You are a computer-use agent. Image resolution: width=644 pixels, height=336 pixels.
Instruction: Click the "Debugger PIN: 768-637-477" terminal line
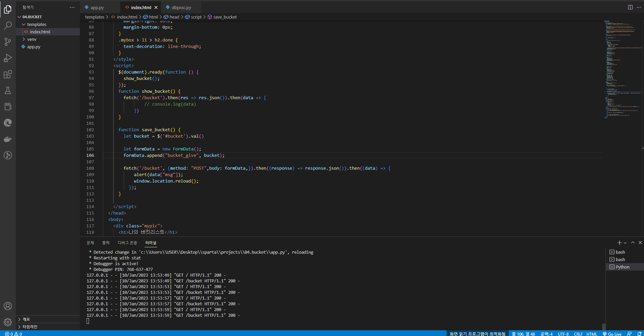tap(121, 270)
